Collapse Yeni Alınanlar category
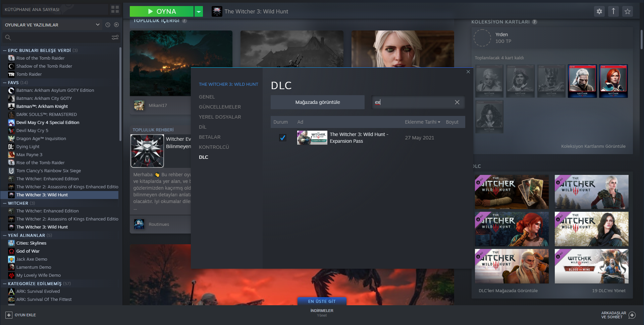The width and height of the screenshot is (644, 325). [x=5, y=235]
